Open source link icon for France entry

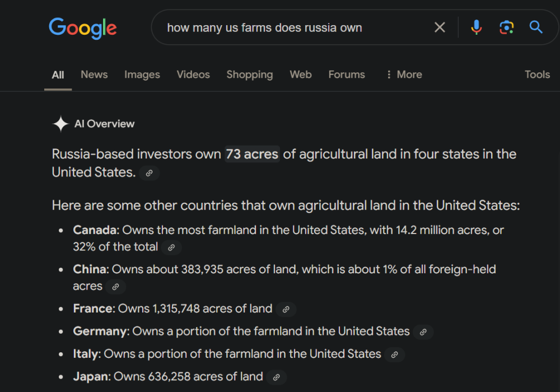pos(286,309)
